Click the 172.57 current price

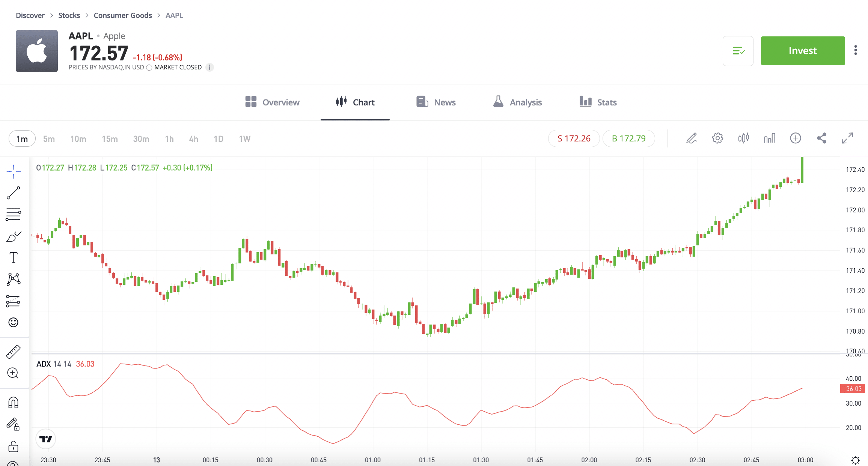coord(99,53)
